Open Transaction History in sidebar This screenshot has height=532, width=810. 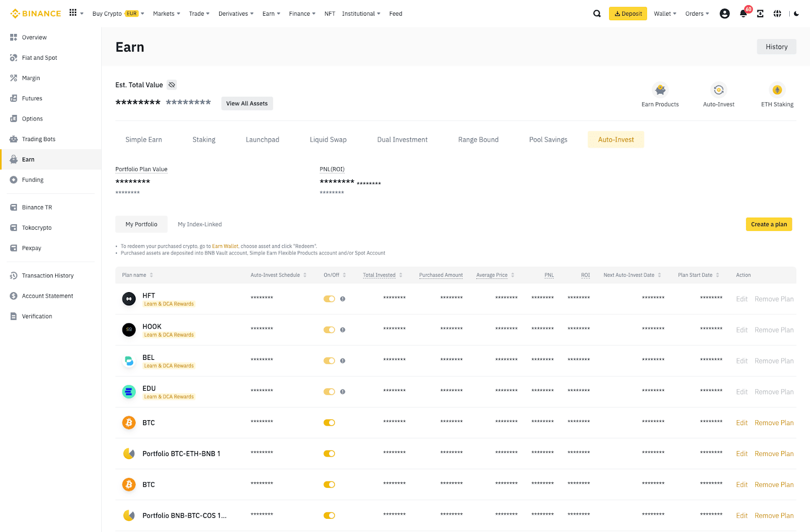point(51,275)
